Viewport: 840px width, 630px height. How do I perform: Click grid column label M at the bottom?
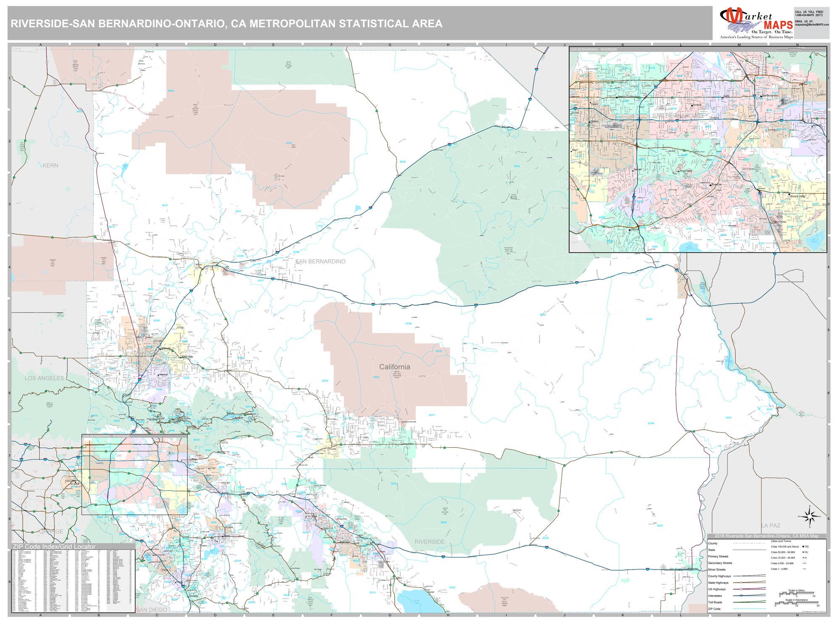(739, 615)
